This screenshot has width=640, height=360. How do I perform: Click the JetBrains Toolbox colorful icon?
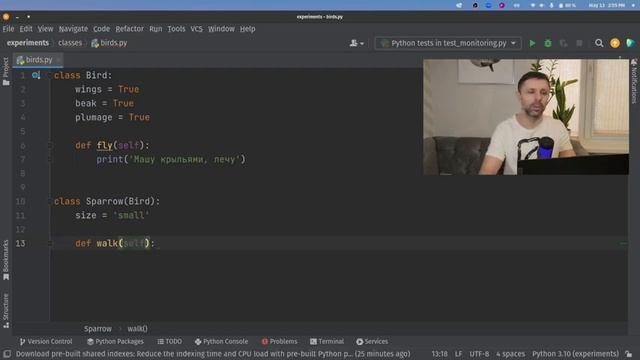[630, 43]
